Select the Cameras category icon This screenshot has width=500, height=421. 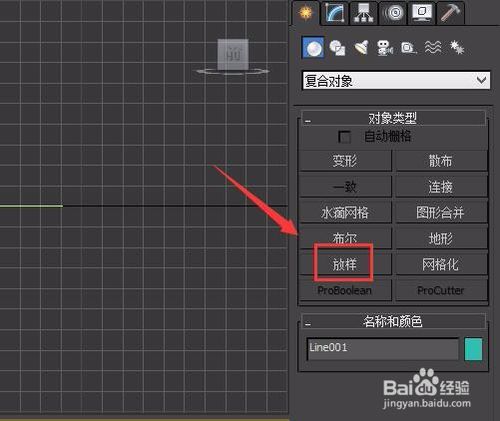point(385,48)
